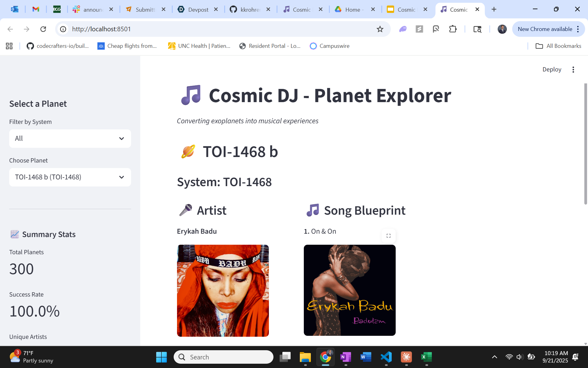Open the Chrome extensions puzzle icon
The image size is (588, 368).
pyautogui.click(x=453, y=29)
